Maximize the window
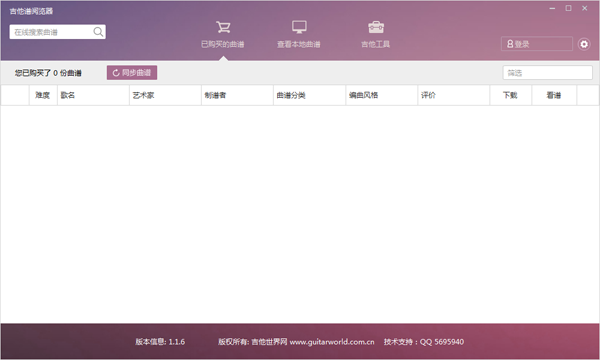 point(569,8)
